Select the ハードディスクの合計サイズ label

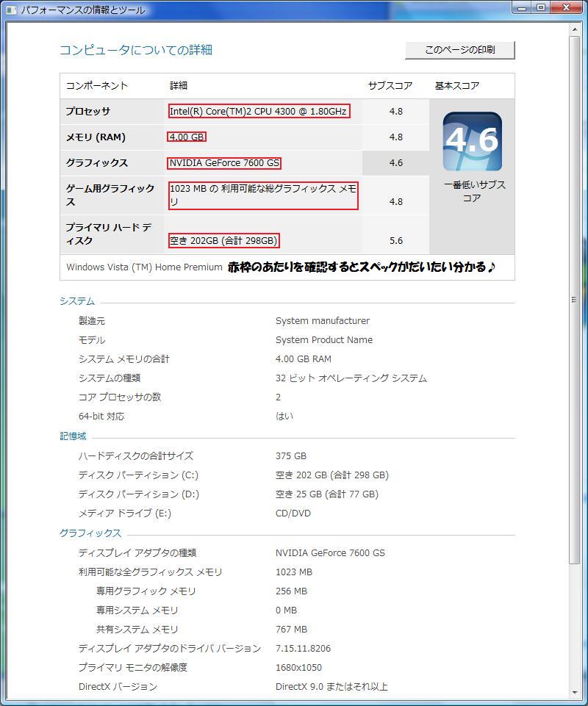[x=136, y=456]
